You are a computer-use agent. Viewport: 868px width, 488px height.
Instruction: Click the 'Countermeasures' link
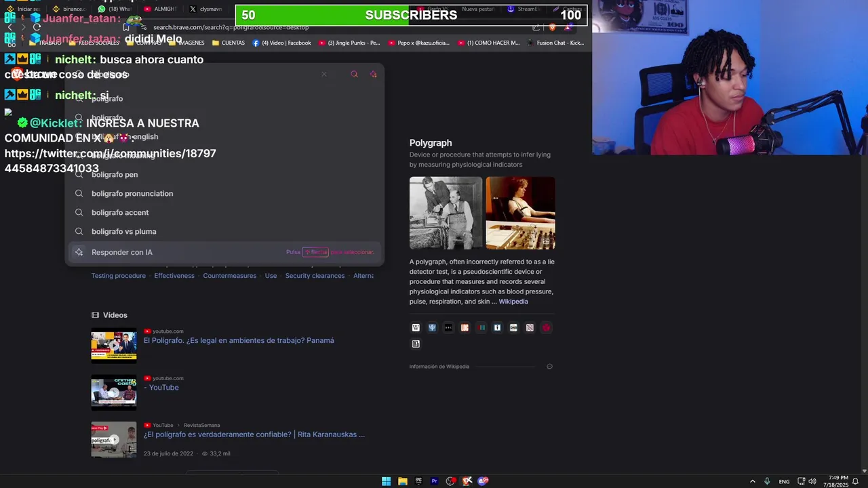coord(230,276)
